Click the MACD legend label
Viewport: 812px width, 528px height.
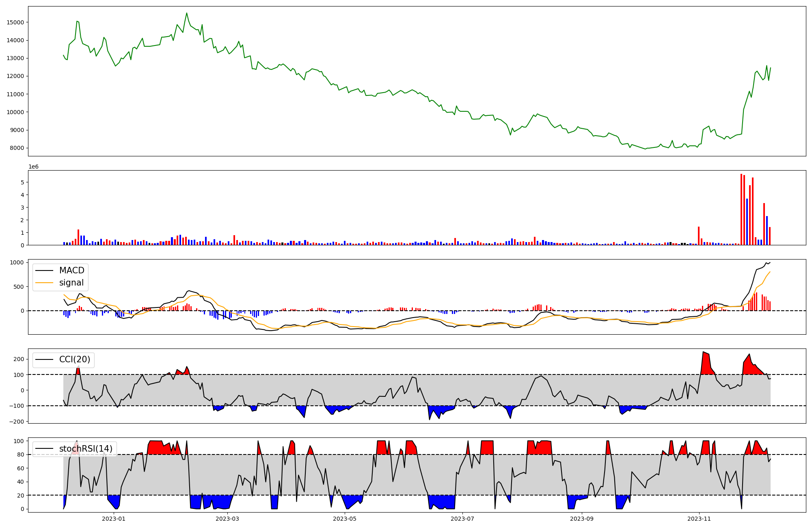71,270
